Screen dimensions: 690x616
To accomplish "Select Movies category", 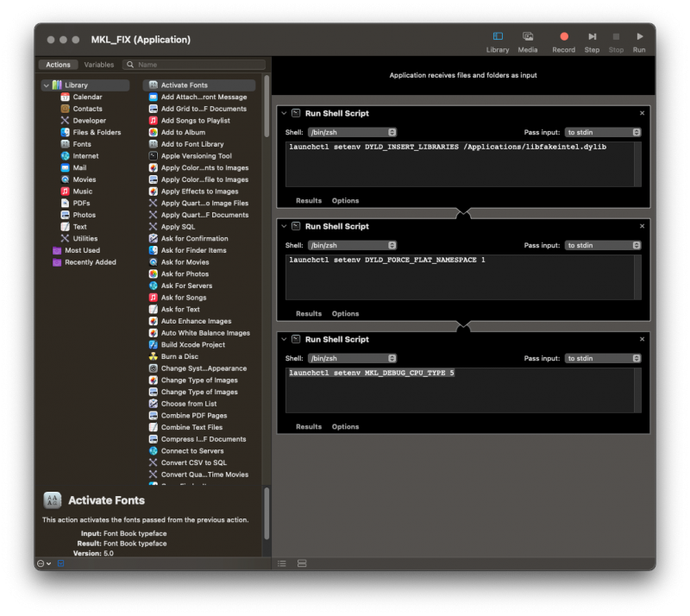I will coord(84,179).
